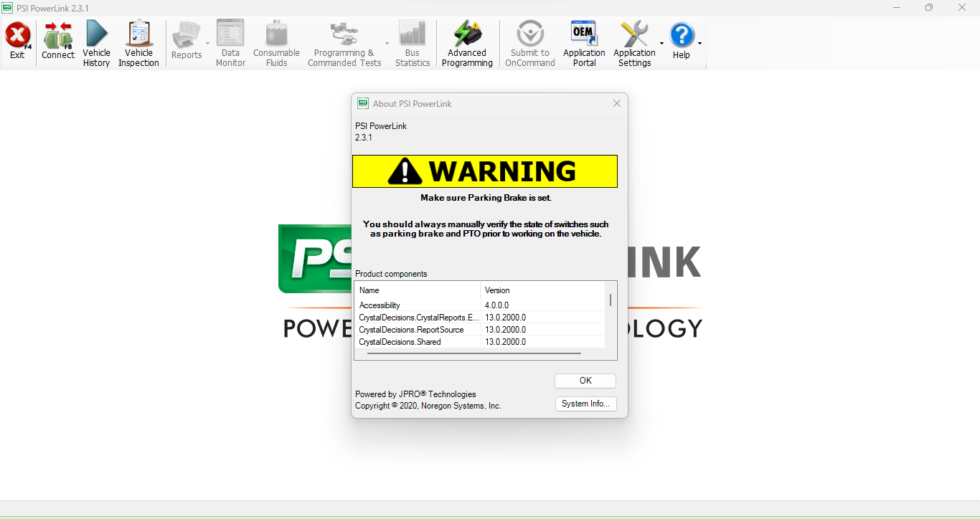This screenshot has width=980, height=519.
Task: Expand Programming & Commanded Tests dropdown arrow
Action: click(387, 43)
